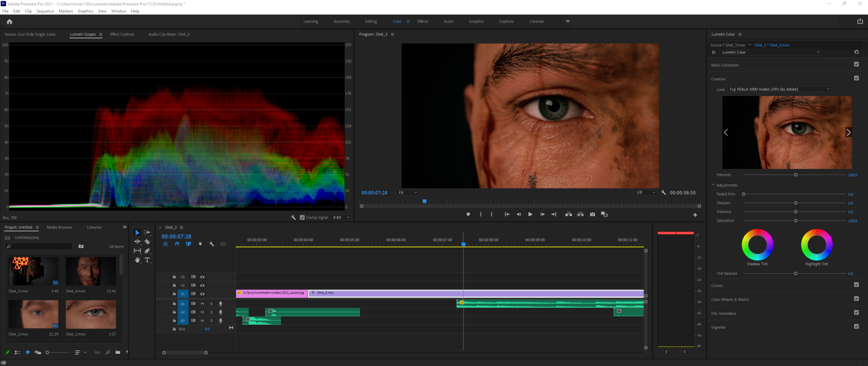The image size is (868, 366).
Task: Solo audio track A2
Action: pos(211,312)
